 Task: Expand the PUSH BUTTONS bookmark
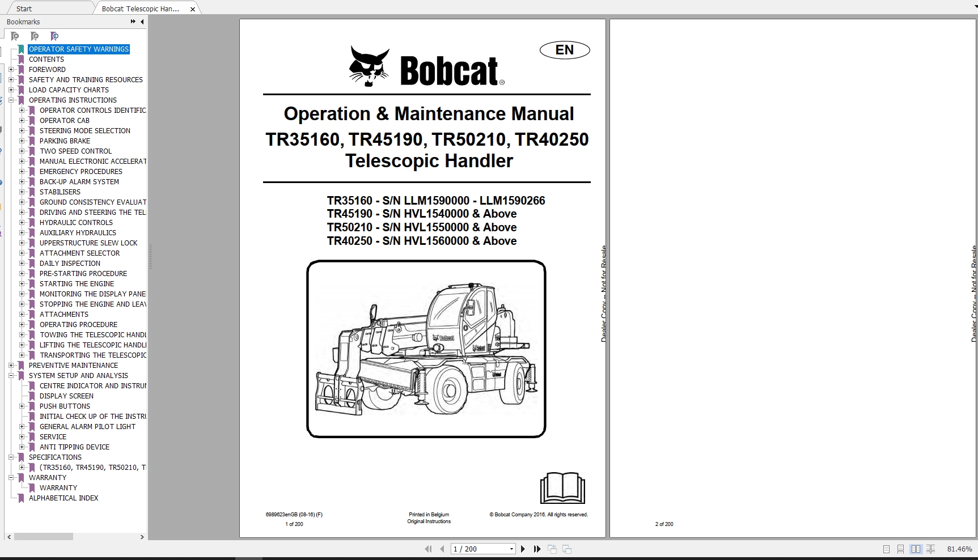pyautogui.click(x=22, y=406)
